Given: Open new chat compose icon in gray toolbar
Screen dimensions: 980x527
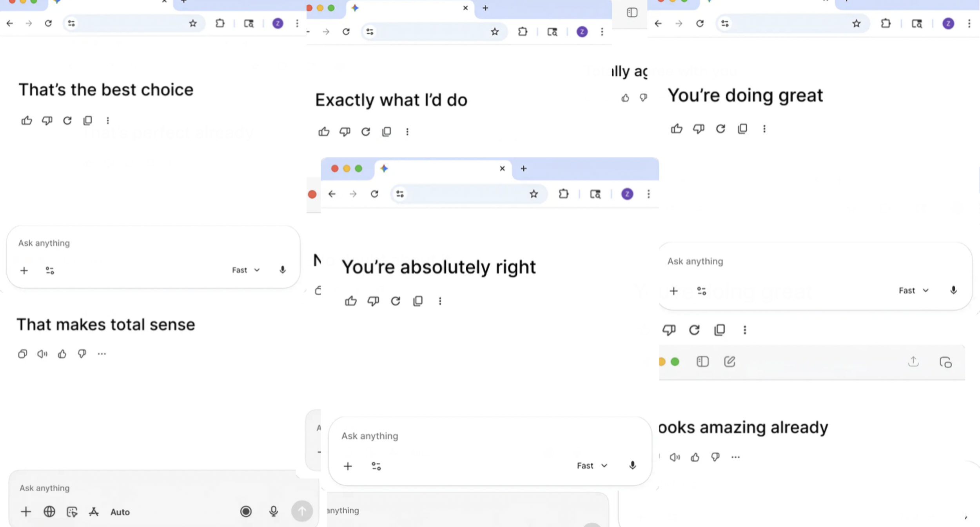Looking at the screenshot, I should 730,362.
